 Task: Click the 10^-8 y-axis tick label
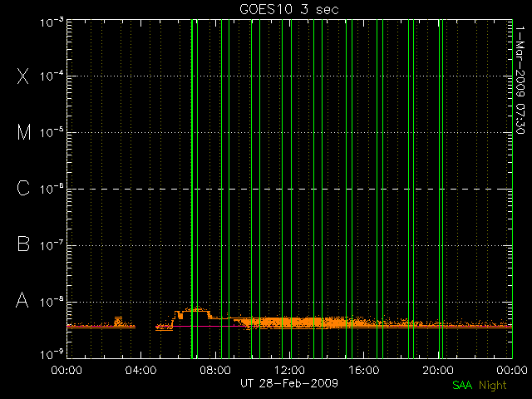(x=52, y=302)
